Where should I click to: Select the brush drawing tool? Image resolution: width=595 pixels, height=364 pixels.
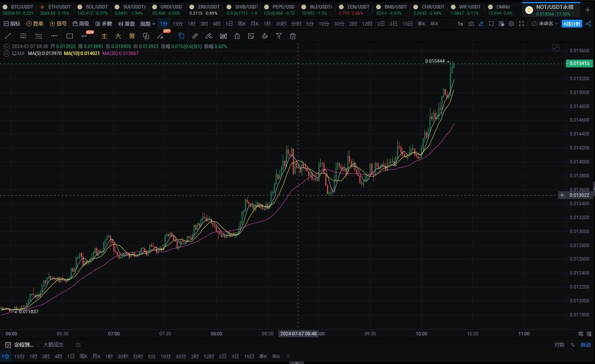click(209, 36)
